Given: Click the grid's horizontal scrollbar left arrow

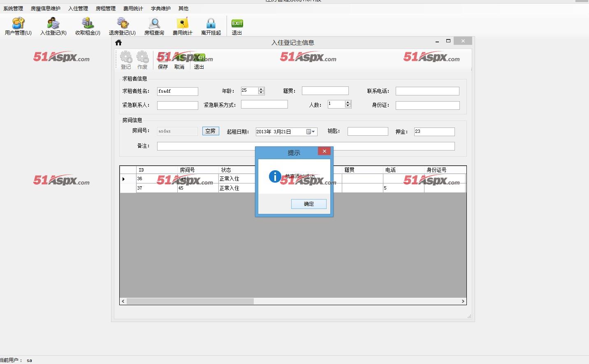Looking at the screenshot, I should tap(123, 301).
